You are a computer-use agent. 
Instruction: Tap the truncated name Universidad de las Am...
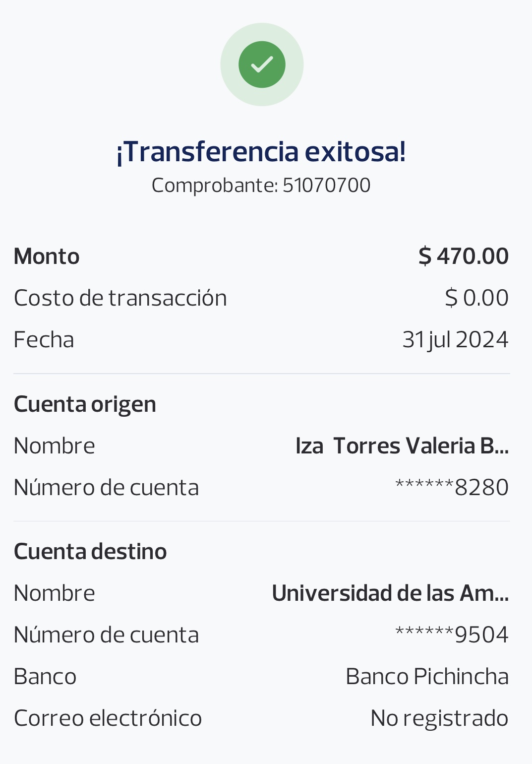coord(390,593)
